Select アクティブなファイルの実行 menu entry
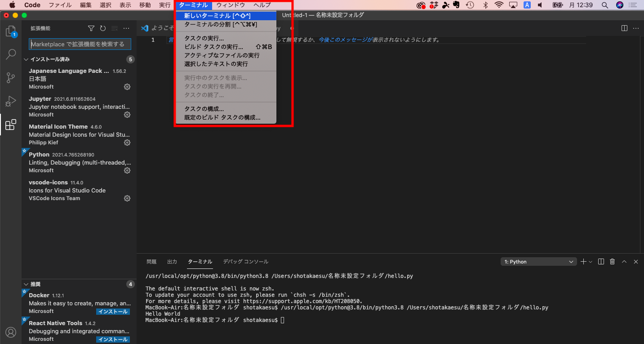Screen dimensions: 644x344 coord(226,55)
